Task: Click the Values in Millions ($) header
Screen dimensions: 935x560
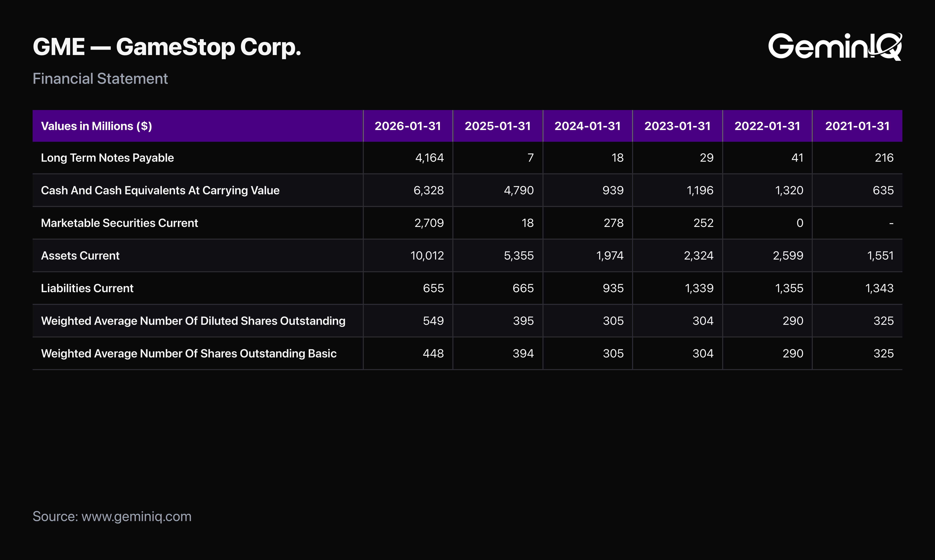Action: click(x=96, y=126)
